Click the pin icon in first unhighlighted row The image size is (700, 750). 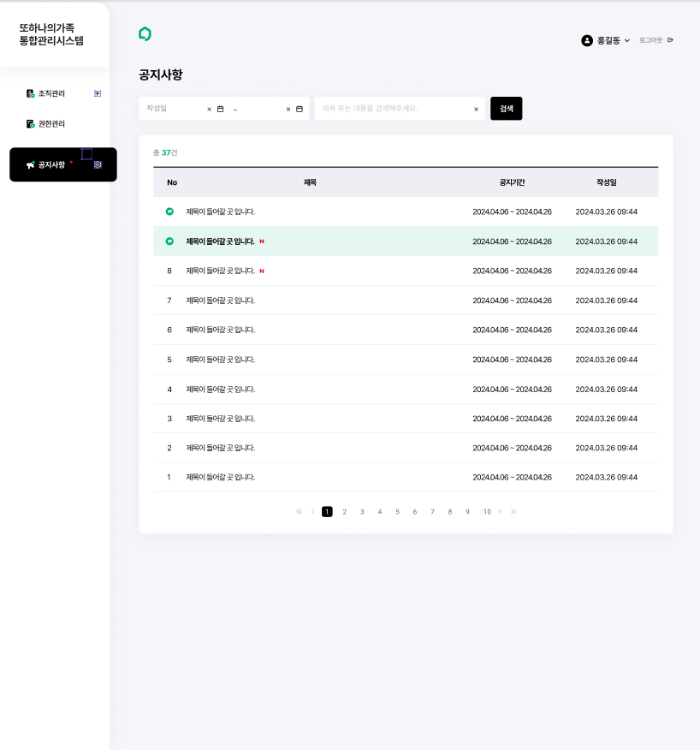(x=169, y=211)
